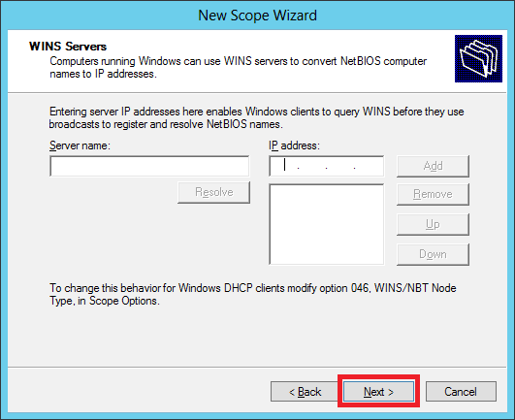Click the "IP address:" label
Screen dimensions: 515x420
[x=294, y=145]
